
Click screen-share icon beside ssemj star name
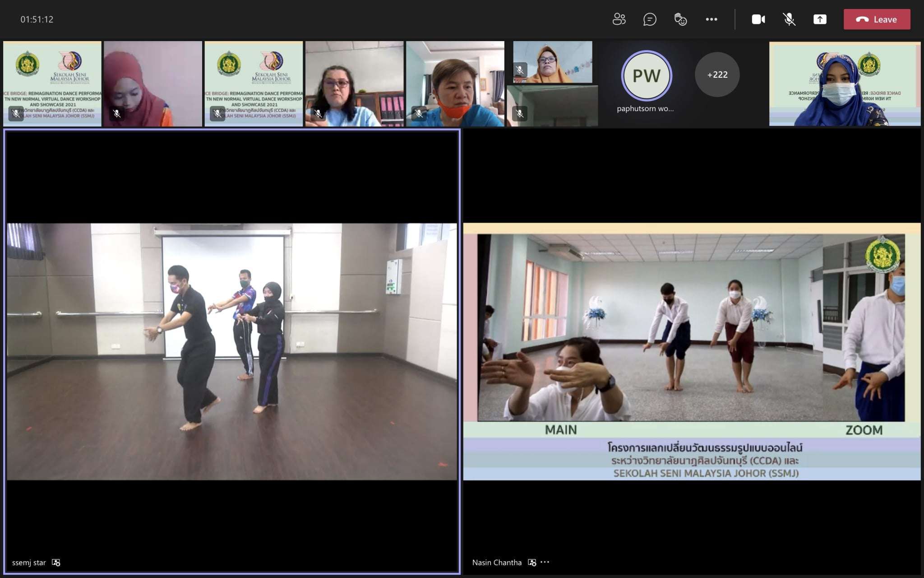56,563
